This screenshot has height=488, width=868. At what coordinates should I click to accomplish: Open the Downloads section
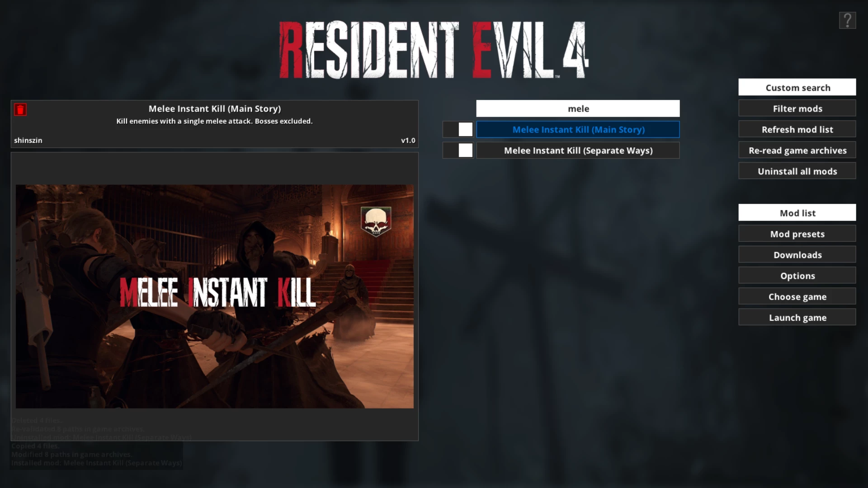pyautogui.click(x=797, y=254)
